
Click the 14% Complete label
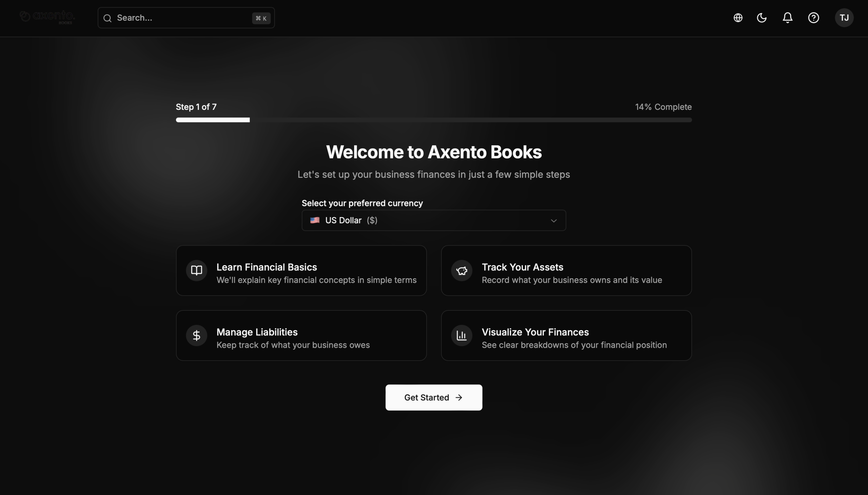pos(663,107)
